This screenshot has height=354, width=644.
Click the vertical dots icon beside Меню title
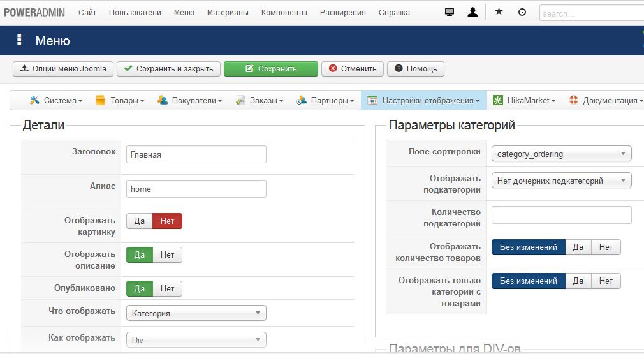(19, 40)
